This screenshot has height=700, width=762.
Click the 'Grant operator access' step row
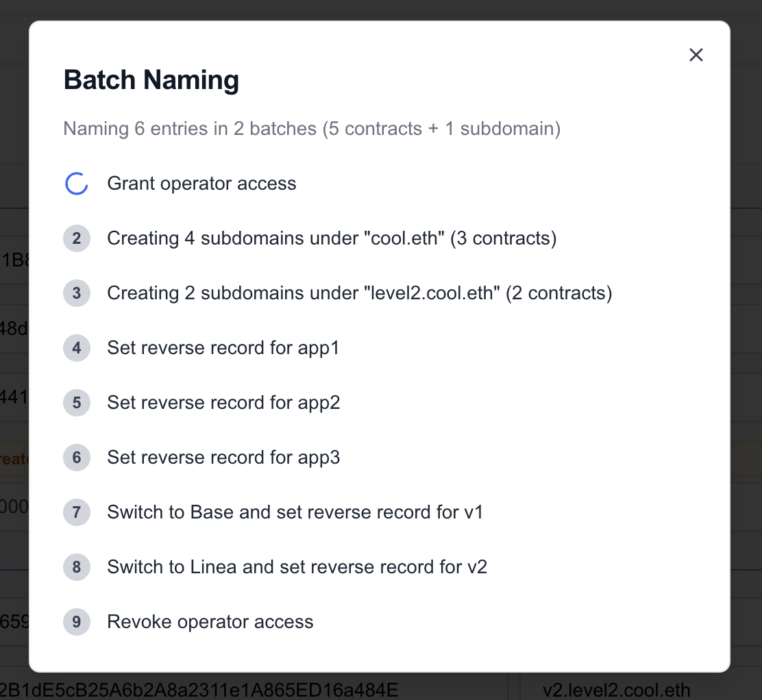coord(201,184)
